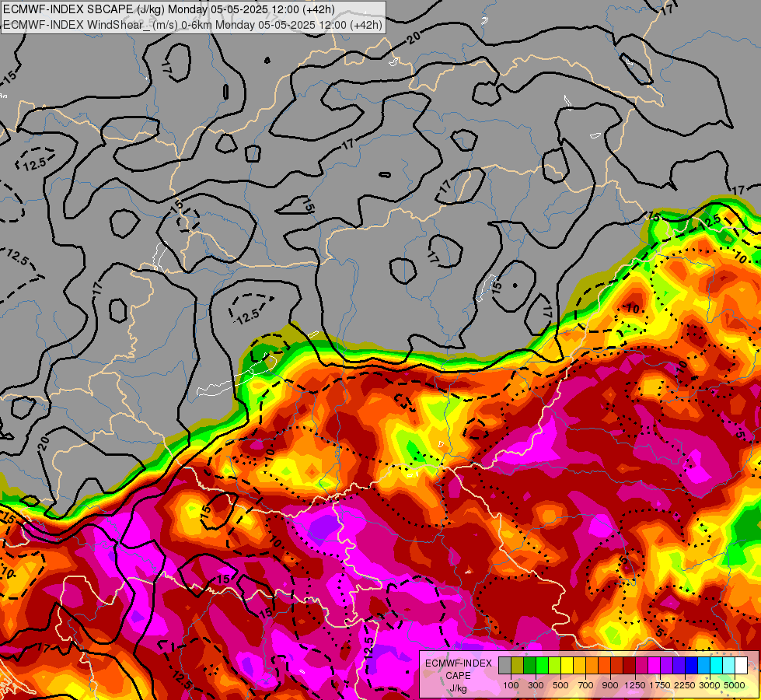Click the white swatch ending the legend
761x700 pixels.
(741, 665)
